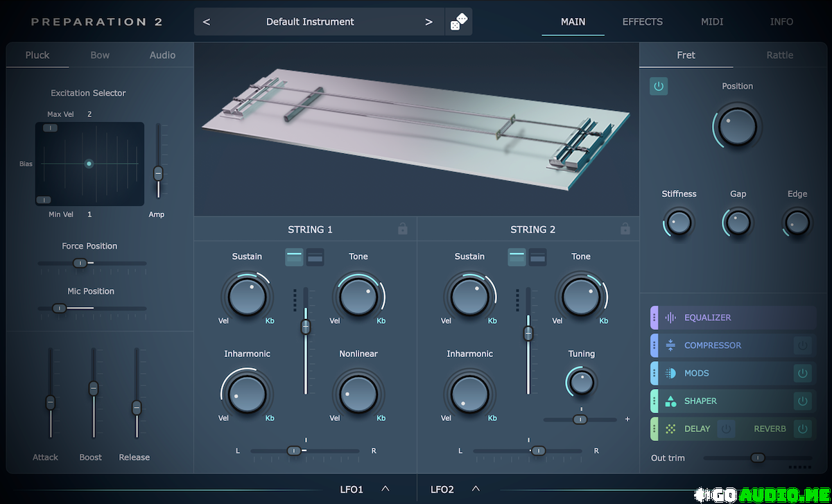This screenshot has width=832, height=504.
Task: Toggle String 1 Sustain Kb
Action: (x=270, y=321)
